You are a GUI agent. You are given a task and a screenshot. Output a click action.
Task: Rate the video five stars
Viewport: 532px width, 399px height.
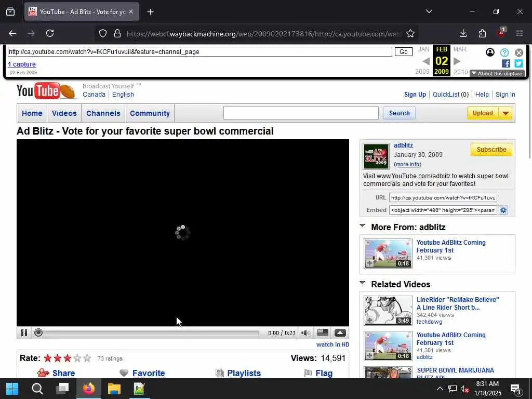(x=87, y=358)
